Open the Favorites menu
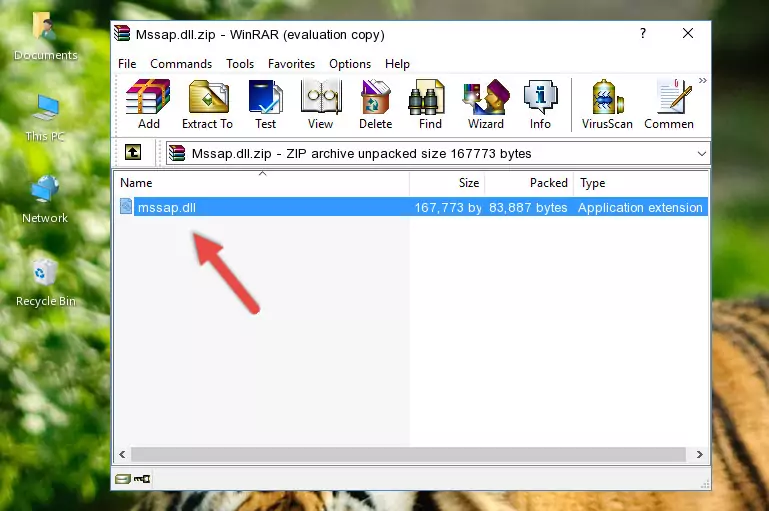This screenshot has width=769, height=511. [x=291, y=64]
